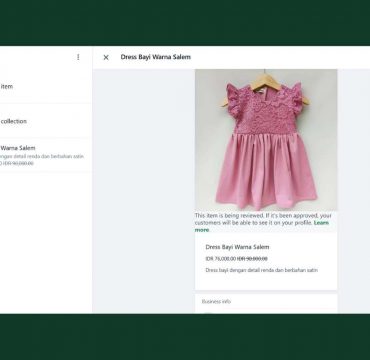Click the blank area of the product details card
This screenshot has width=370, height=360.
(x=266, y=282)
